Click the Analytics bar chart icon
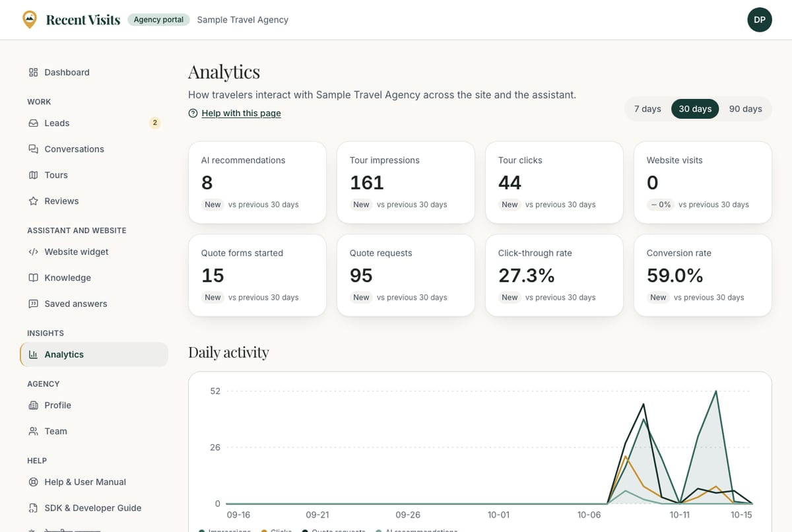The image size is (792, 532). pos(33,354)
